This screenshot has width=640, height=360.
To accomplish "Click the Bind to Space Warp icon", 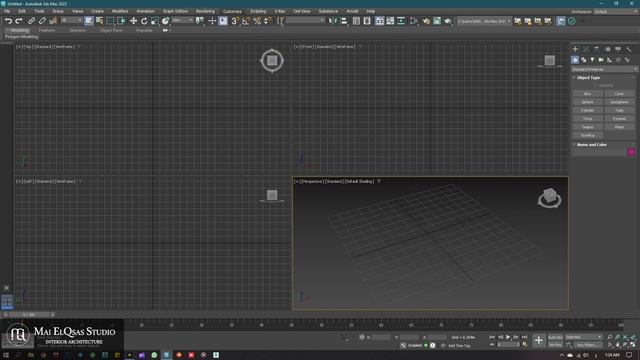I will coord(53,21).
